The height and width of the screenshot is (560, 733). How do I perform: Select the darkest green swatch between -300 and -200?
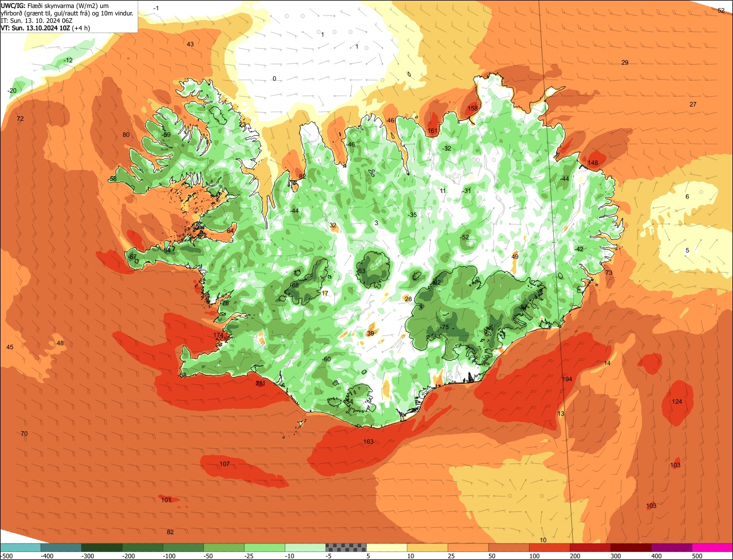(x=101, y=547)
